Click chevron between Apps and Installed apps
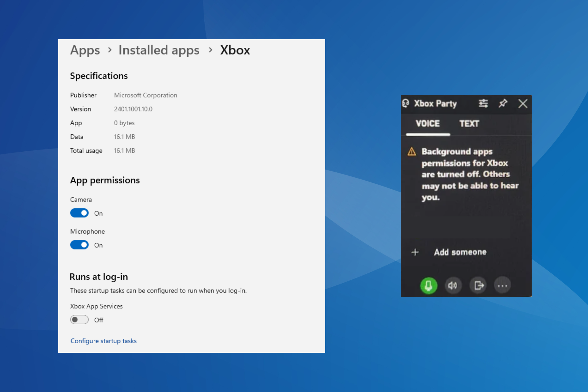 point(110,50)
